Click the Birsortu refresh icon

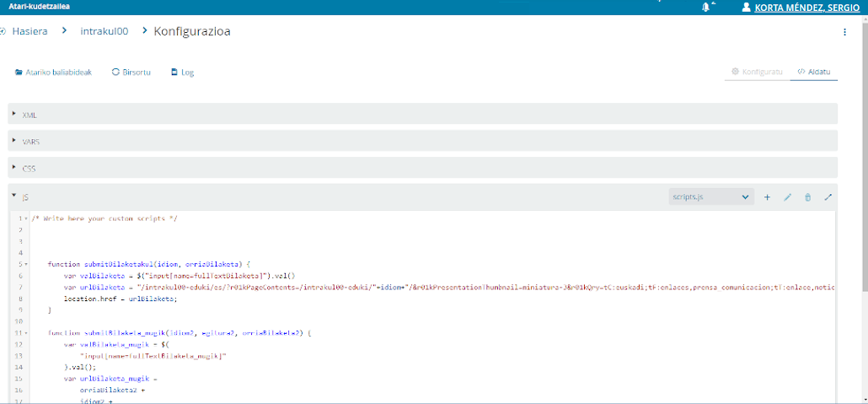pos(115,73)
